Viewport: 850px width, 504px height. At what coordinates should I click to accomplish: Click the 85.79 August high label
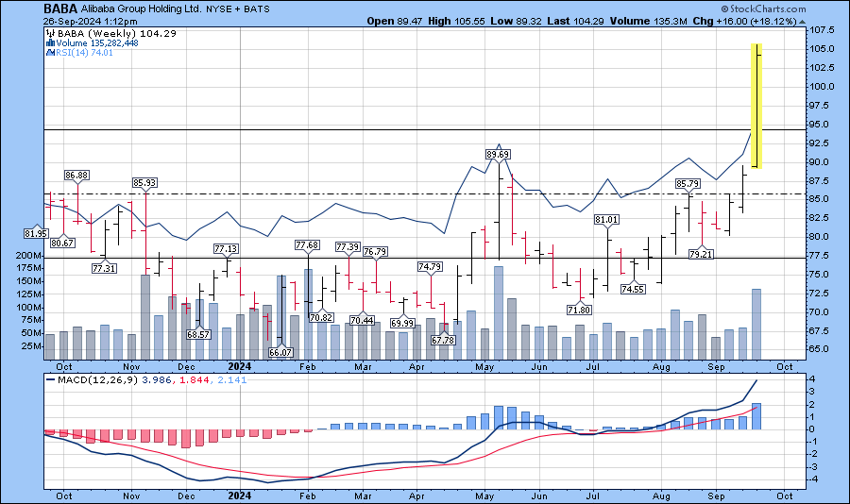688,184
